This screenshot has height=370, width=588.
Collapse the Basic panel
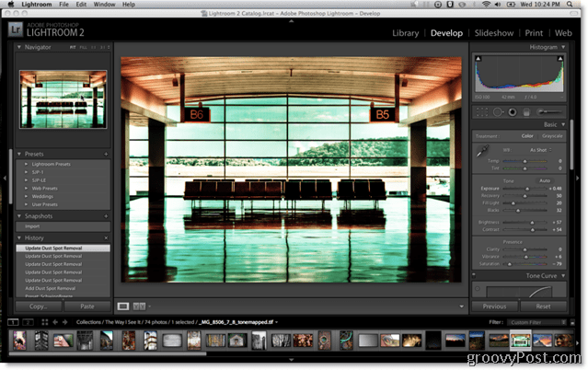[x=563, y=124]
